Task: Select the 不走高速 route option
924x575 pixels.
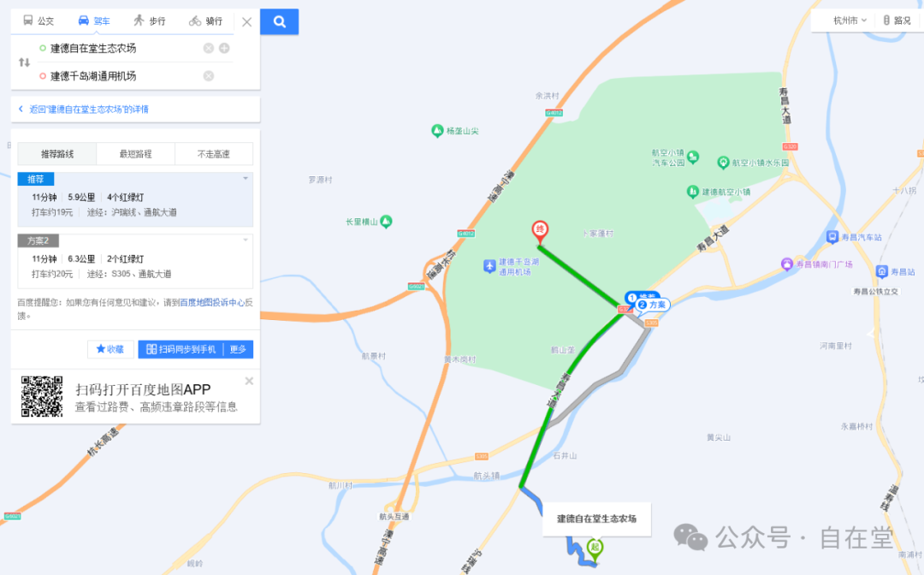Action: pyautogui.click(x=214, y=154)
